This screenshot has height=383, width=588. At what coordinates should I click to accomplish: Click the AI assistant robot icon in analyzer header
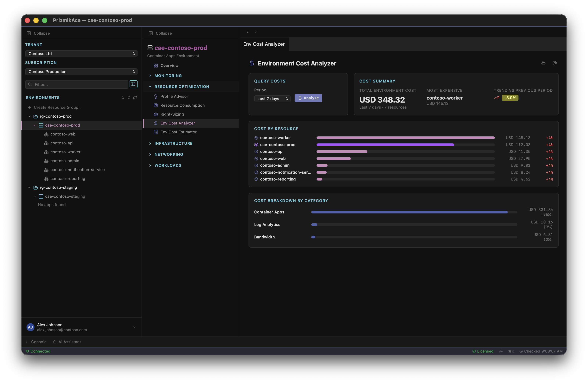(543, 63)
